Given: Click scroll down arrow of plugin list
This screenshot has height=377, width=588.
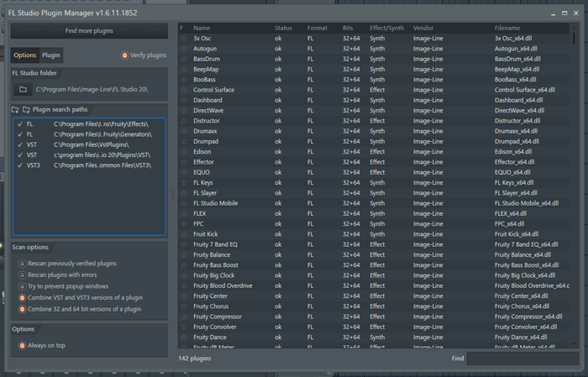Looking at the screenshot, I should 574,343.
